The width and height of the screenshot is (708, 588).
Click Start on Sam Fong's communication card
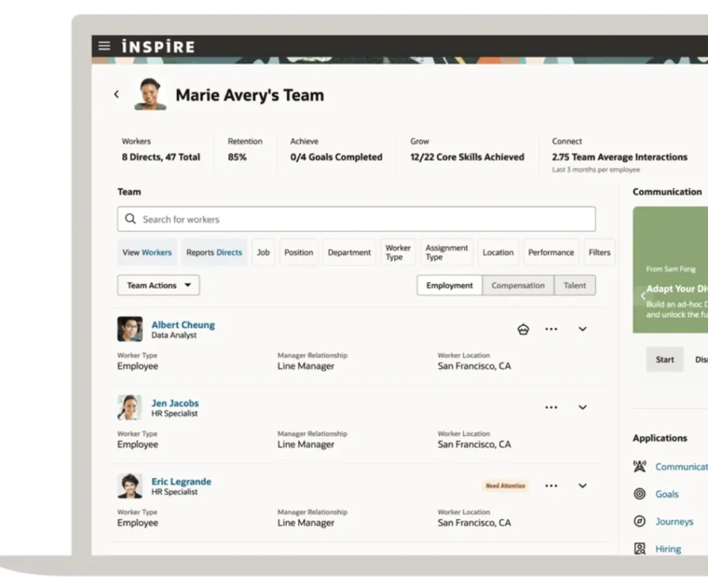664,359
